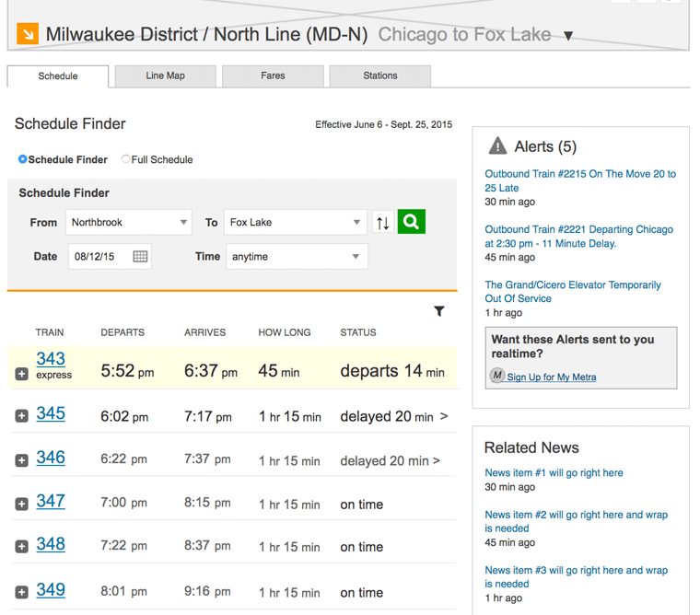Click the My Metra M icon
The height and width of the screenshot is (615, 700).
click(497, 376)
